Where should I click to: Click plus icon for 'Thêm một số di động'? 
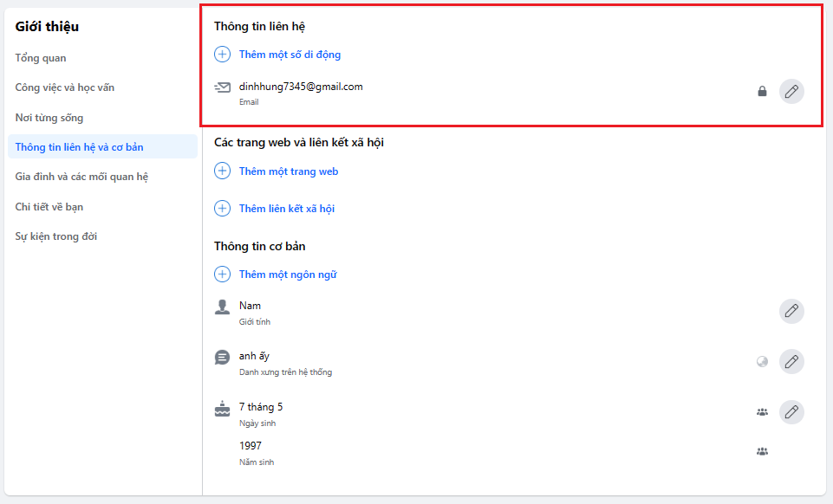pyautogui.click(x=223, y=55)
